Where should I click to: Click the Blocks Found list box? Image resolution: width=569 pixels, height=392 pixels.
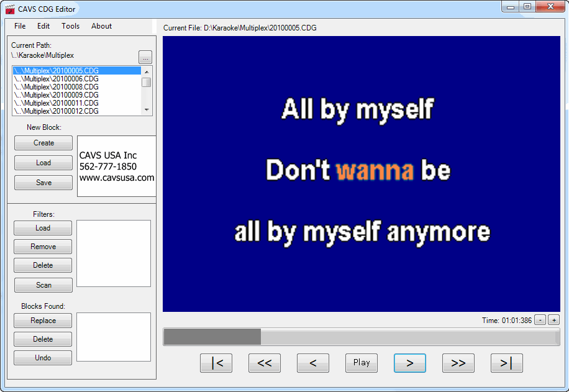click(114, 337)
